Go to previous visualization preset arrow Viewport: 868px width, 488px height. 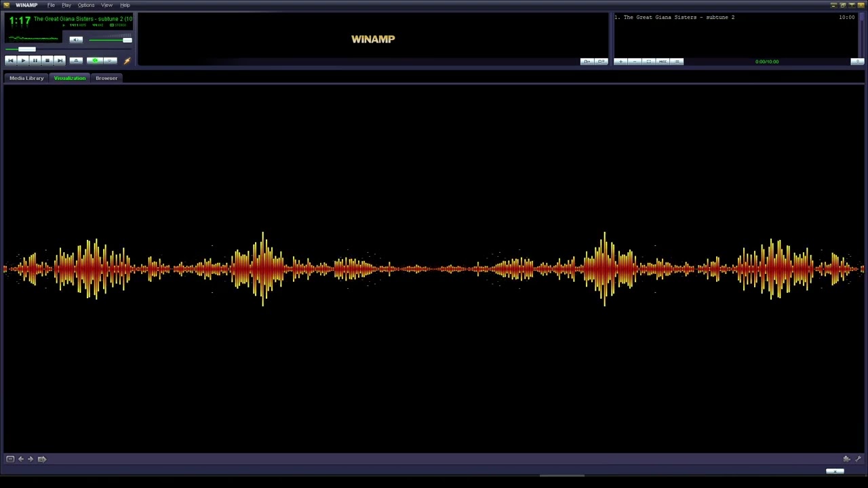point(20,459)
